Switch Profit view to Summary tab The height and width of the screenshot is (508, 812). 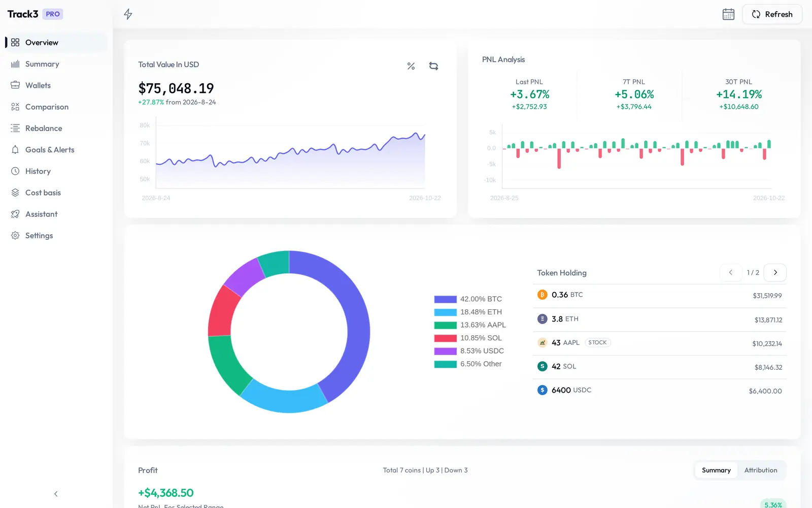pyautogui.click(x=716, y=470)
